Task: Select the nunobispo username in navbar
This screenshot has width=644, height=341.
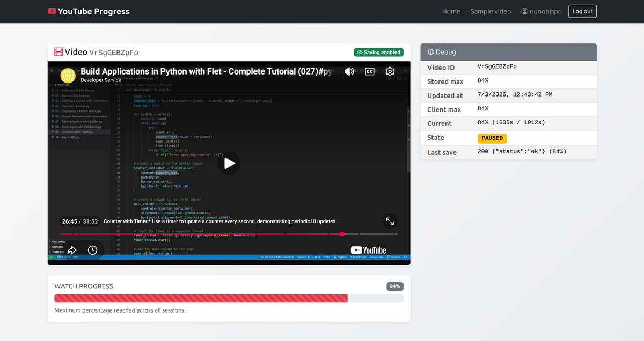Action: pyautogui.click(x=546, y=11)
